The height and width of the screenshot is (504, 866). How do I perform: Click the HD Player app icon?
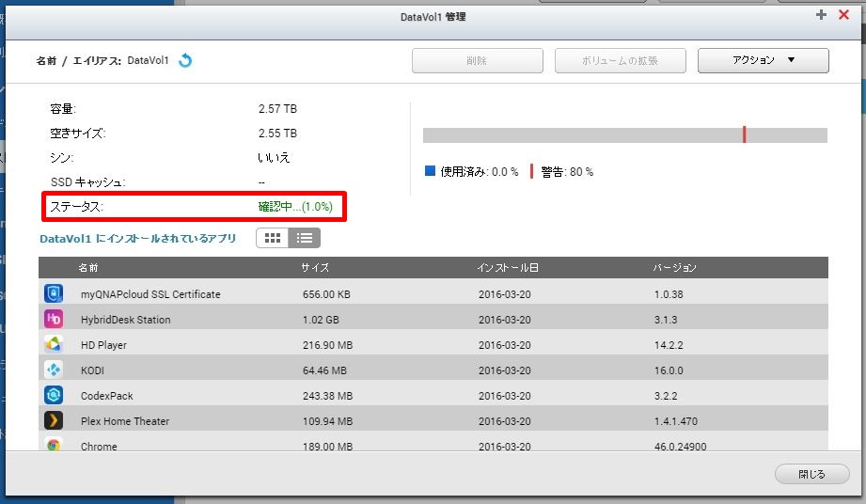[x=54, y=344]
